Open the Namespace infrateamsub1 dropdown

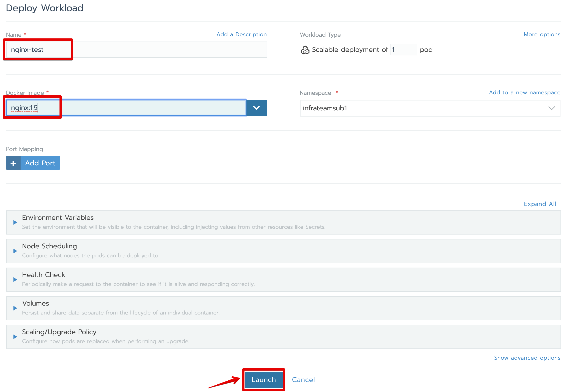430,108
